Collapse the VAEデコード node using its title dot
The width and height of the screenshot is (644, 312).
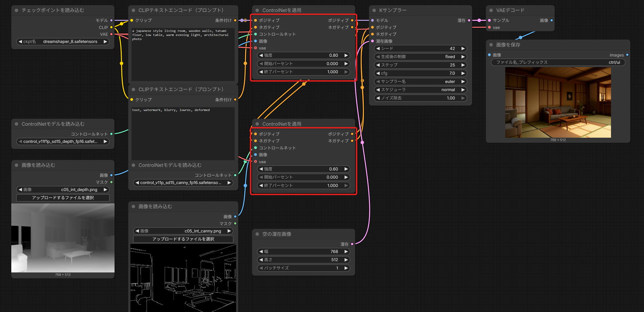491,10
